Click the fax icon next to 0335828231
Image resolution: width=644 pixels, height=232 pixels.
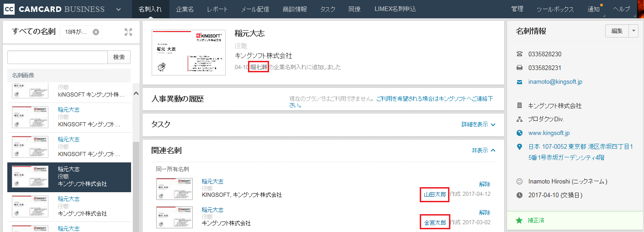(x=519, y=68)
